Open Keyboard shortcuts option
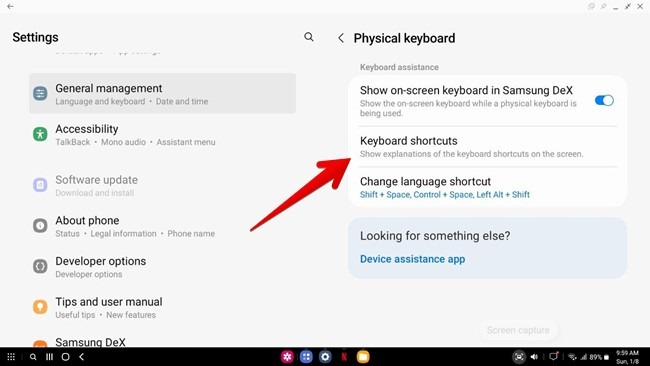The width and height of the screenshot is (650, 366). [488, 147]
